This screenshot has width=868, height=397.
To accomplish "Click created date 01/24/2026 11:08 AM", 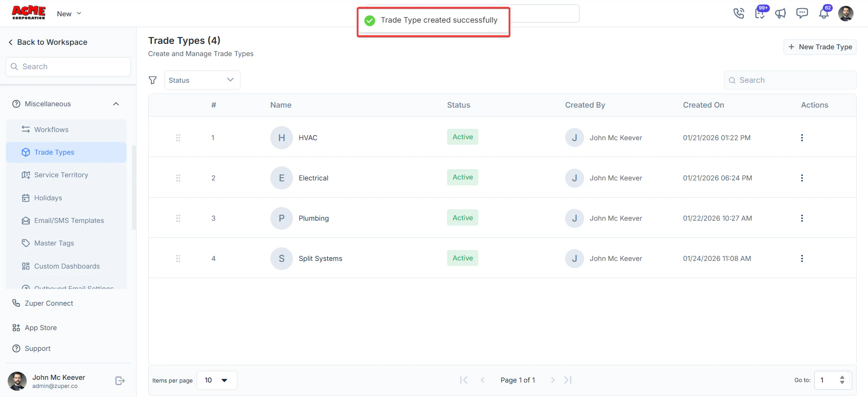I will [x=717, y=259].
